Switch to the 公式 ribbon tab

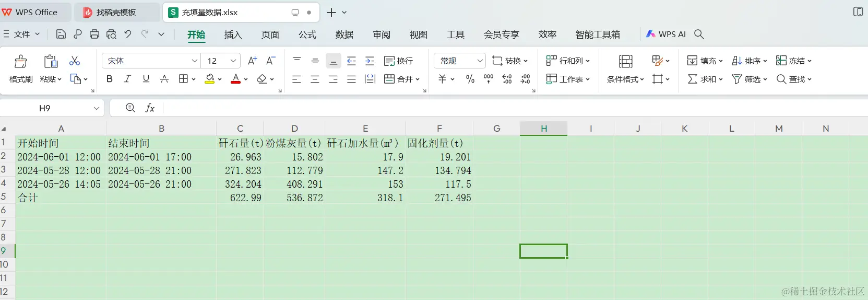307,34
